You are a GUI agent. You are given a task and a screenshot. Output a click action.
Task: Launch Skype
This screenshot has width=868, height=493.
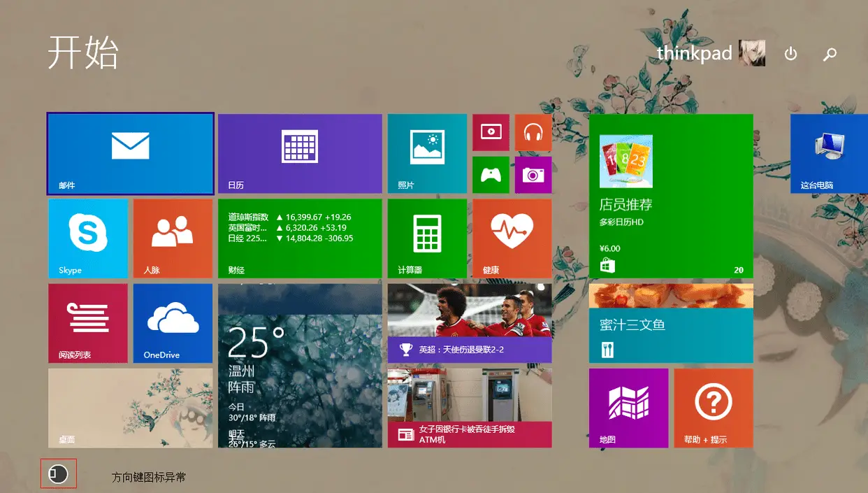(88, 238)
